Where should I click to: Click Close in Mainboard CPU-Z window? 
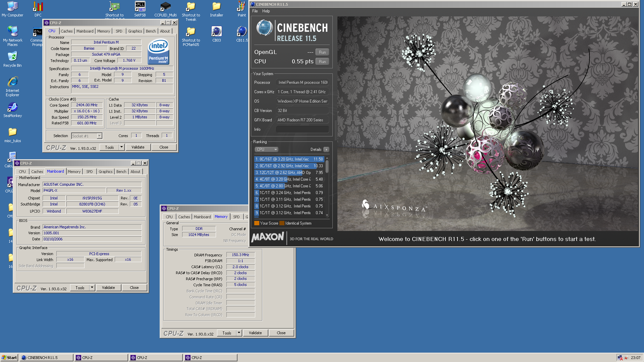coord(134,288)
